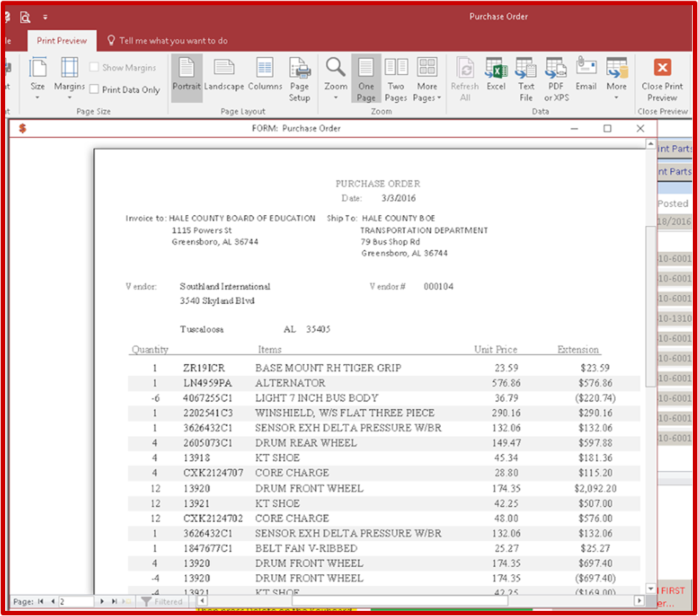Viewport: 698px width, 616px height.
Task: Click the ZR19ICR part number
Action: point(204,368)
